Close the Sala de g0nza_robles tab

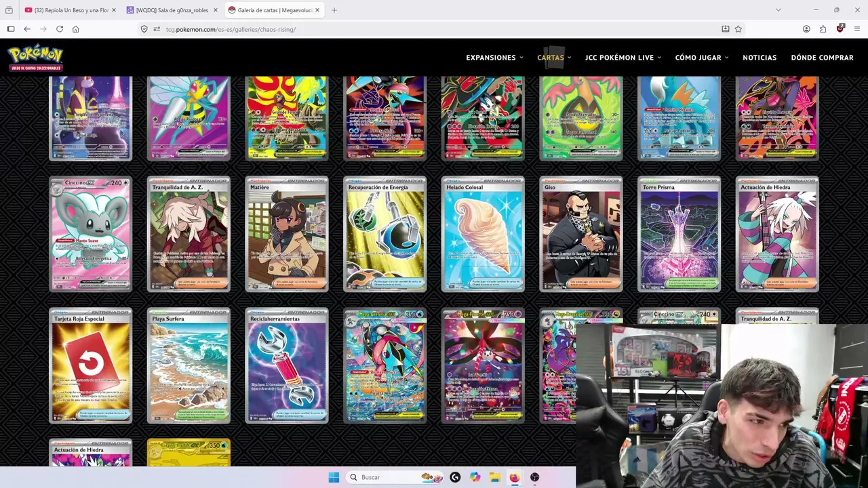click(215, 10)
